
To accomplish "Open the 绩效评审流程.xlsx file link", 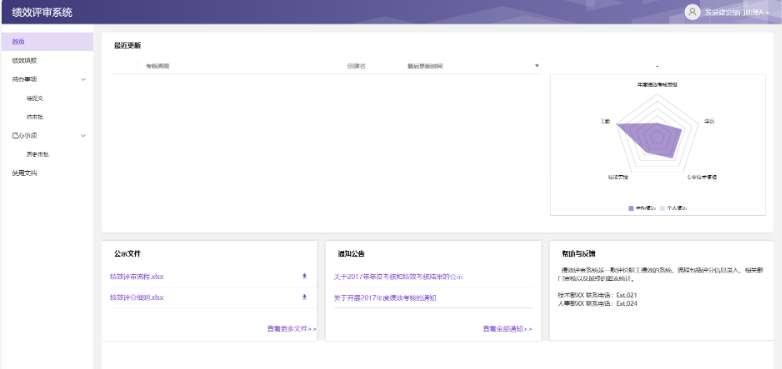I will pos(137,276).
